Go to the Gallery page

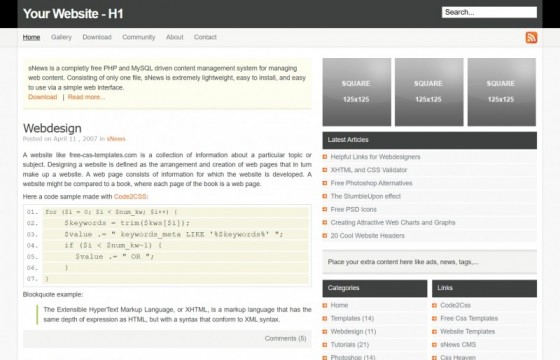click(61, 37)
